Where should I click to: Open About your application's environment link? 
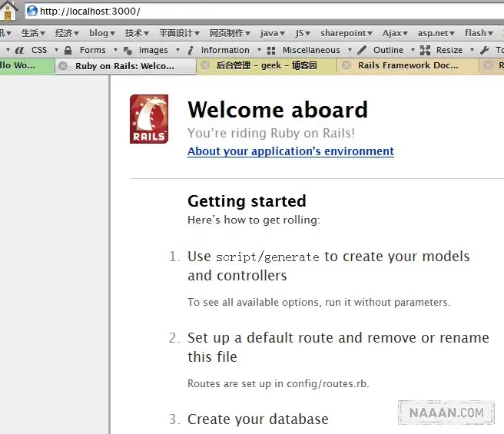[290, 151]
